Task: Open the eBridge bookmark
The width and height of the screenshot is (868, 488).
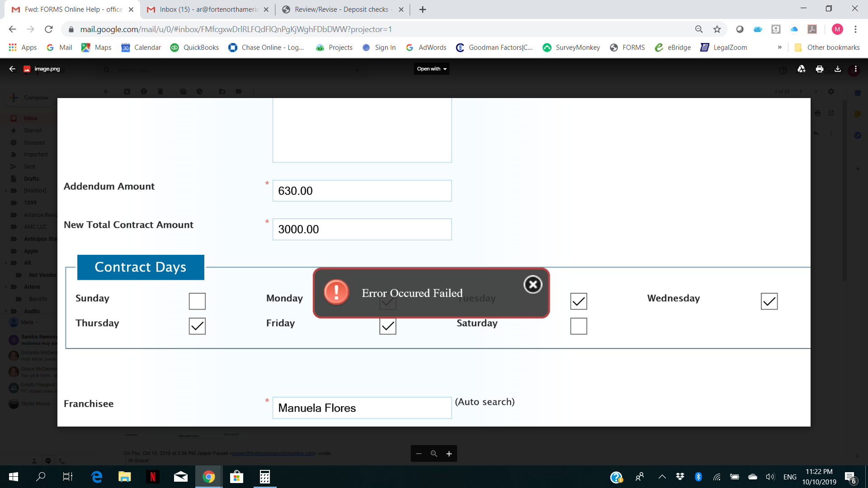Action: tap(673, 47)
